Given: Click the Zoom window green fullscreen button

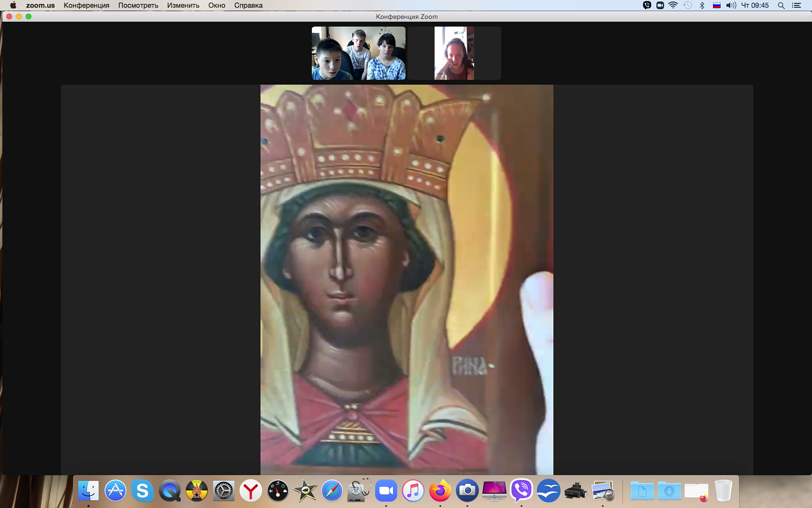Looking at the screenshot, I should [29, 17].
